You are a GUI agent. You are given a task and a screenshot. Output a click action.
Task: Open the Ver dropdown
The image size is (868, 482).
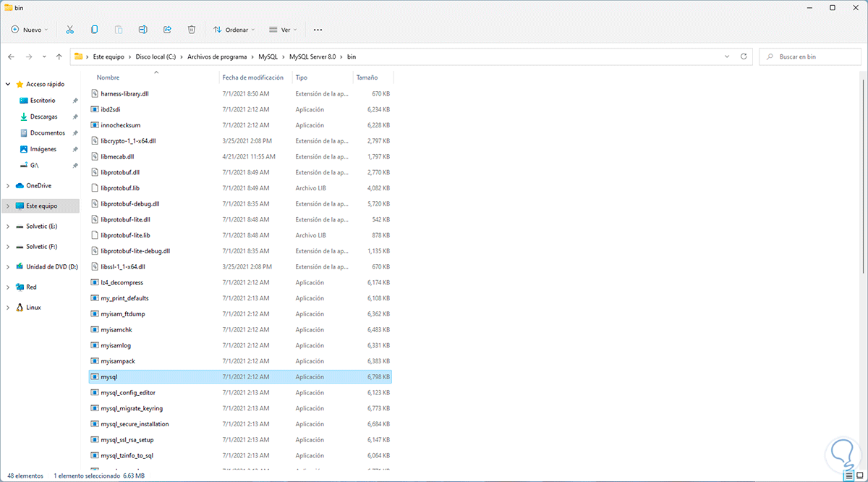[284, 30]
